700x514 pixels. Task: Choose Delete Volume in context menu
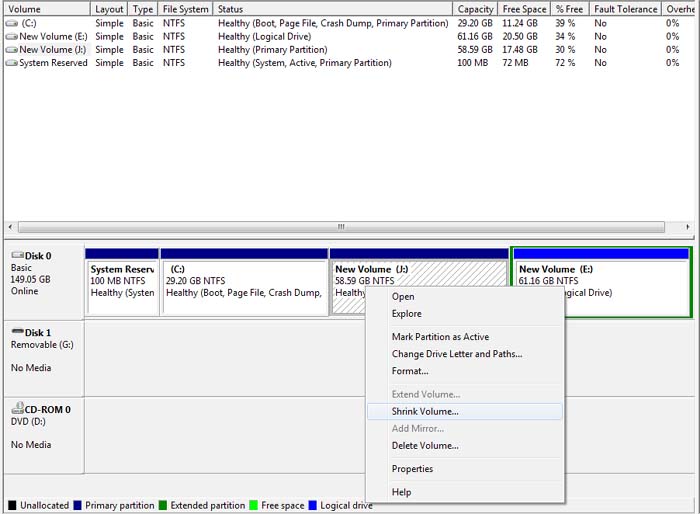point(425,446)
